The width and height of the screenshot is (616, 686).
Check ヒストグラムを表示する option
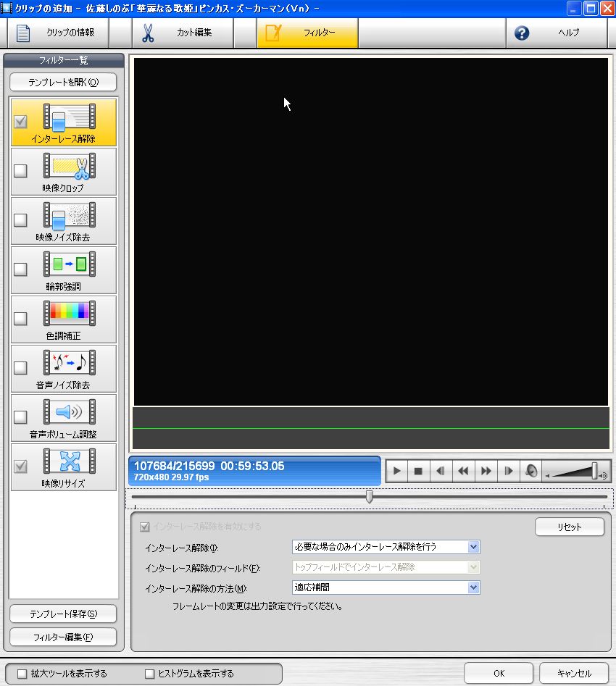pyautogui.click(x=149, y=673)
